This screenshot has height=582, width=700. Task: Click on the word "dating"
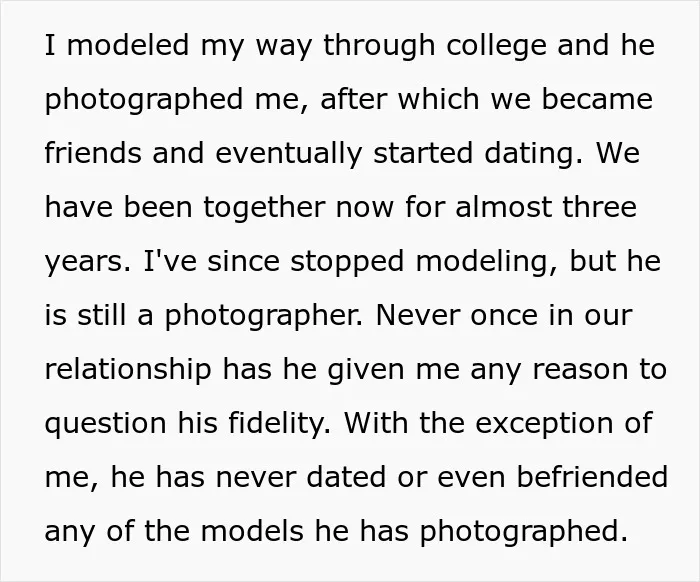pos(529,154)
